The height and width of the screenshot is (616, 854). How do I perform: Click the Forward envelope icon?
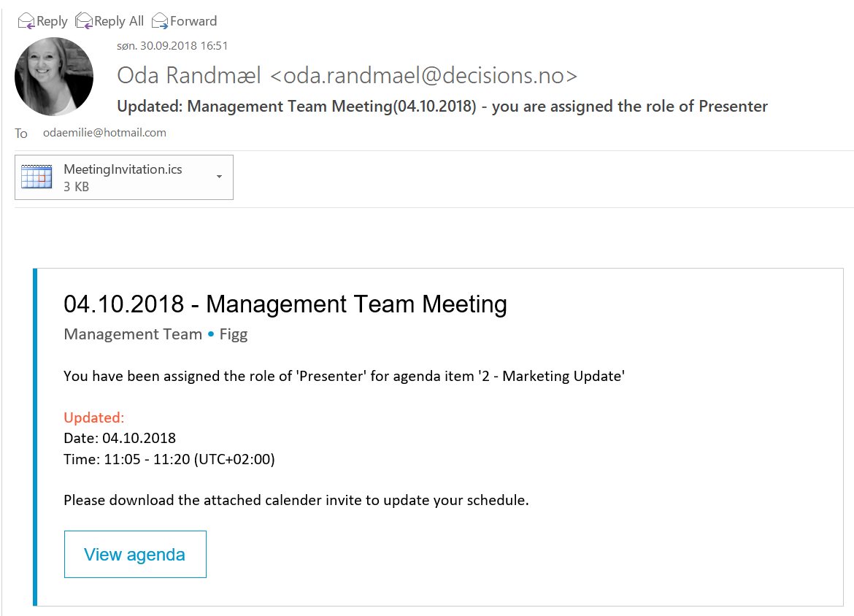pos(160,20)
